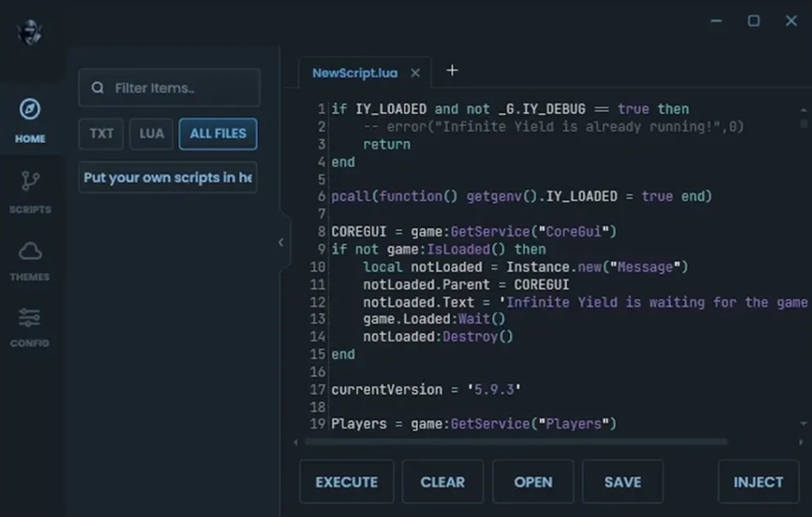Close the executor window
This screenshot has height=517, width=812.
coord(792,20)
